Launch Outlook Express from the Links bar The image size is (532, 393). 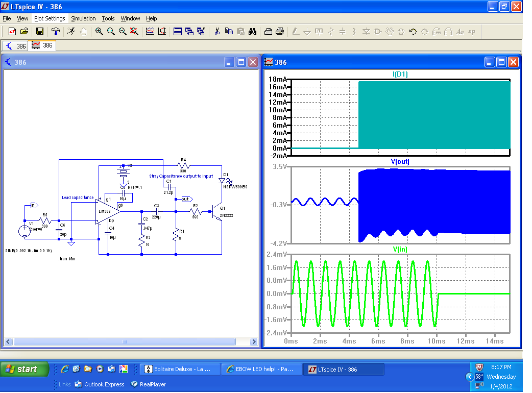pos(100,384)
